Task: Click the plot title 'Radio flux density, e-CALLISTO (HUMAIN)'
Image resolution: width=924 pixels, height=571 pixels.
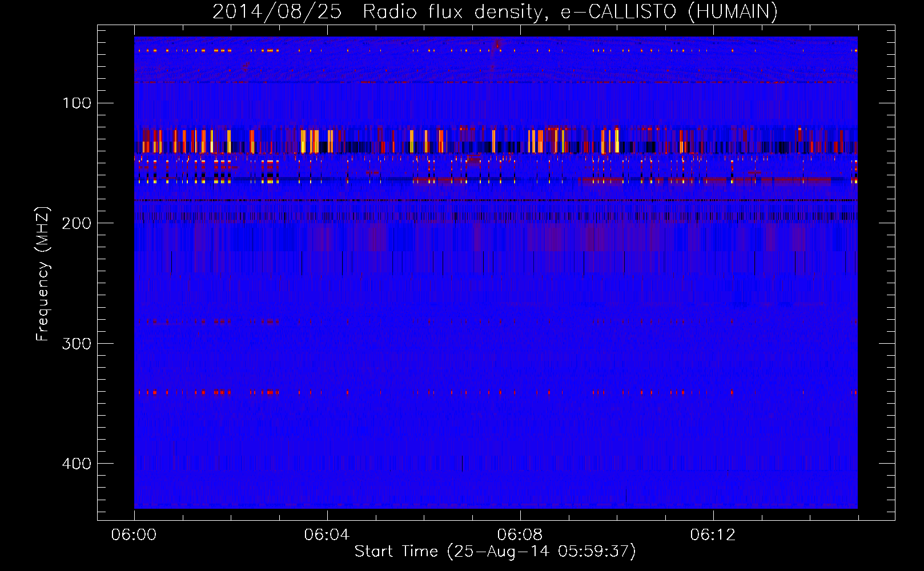Action: pos(570,11)
